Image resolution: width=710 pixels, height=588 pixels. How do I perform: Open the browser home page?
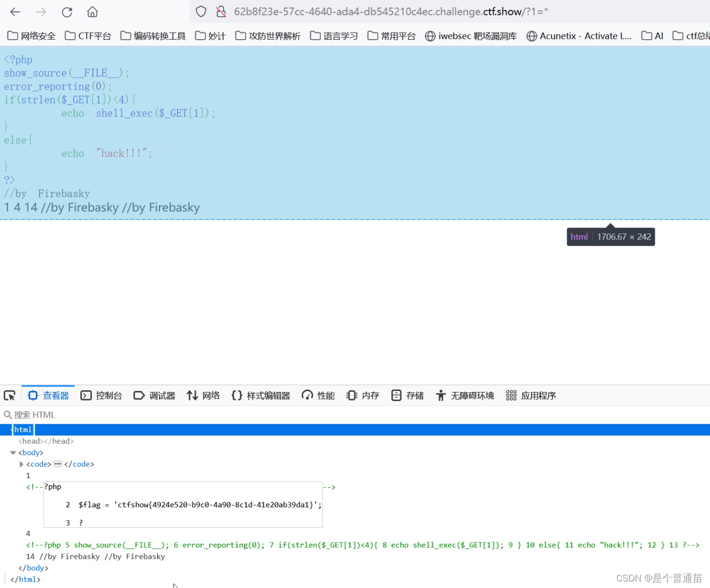tap(92, 12)
